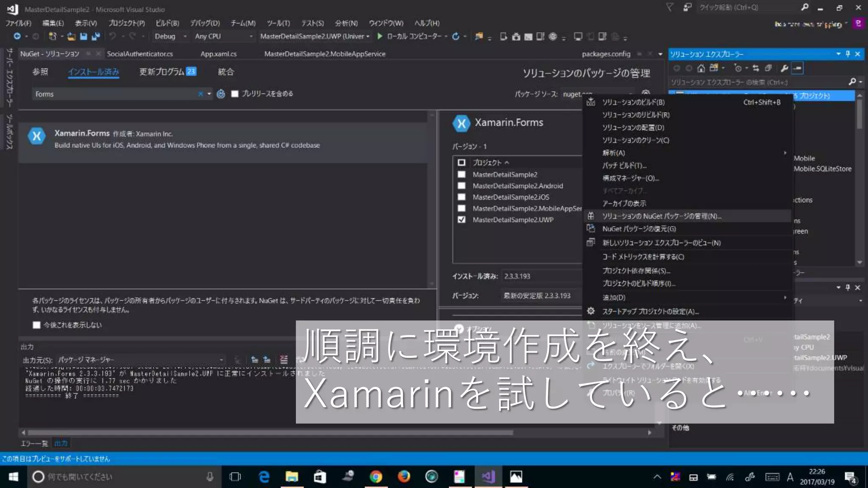The height and width of the screenshot is (488, 868).
Task: Click the 出力 panel horizontal scrollbar
Action: pyautogui.click(x=270, y=433)
